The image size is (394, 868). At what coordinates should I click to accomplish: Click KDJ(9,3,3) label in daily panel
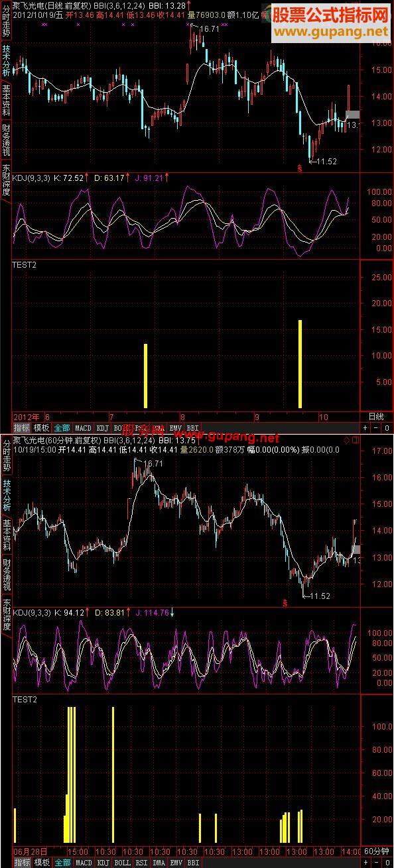pyautogui.click(x=31, y=178)
